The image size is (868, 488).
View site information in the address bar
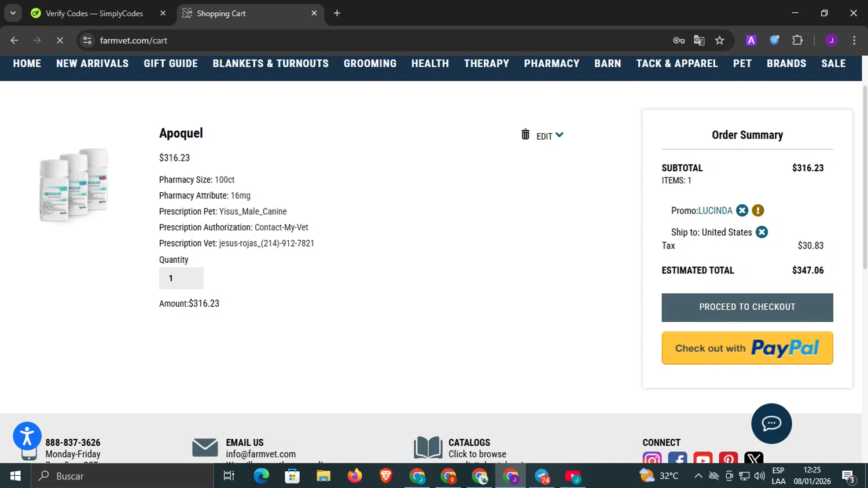tap(87, 41)
